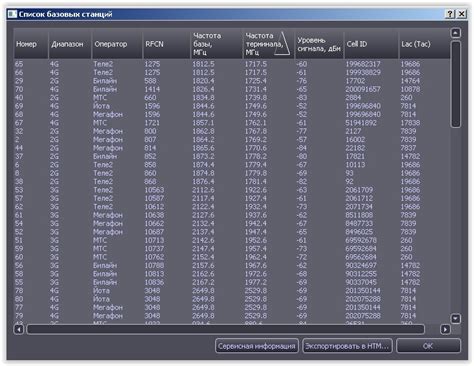474x366 pixels.
Task: Click sort triangle in Частота терминала header
Action: (x=282, y=43)
